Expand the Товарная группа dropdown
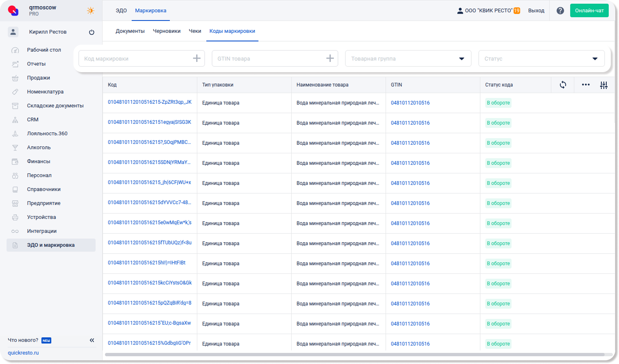 pyautogui.click(x=461, y=59)
